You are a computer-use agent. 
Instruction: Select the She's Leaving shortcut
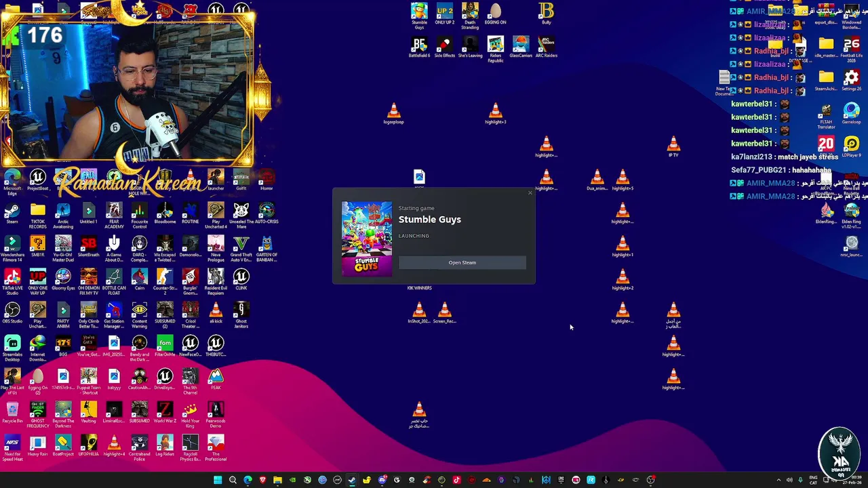pyautogui.click(x=470, y=47)
